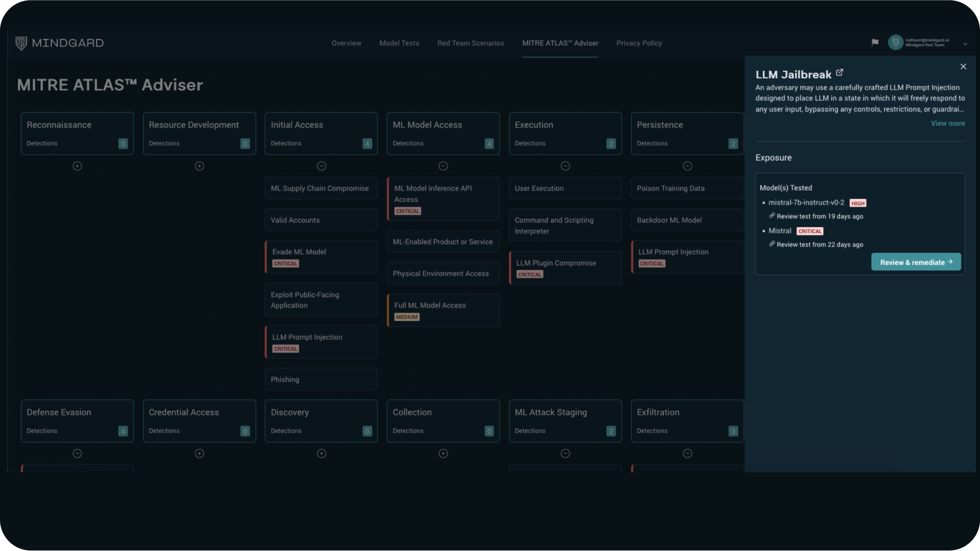This screenshot has height=551, width=980.
Task: Open Evade ML Model critical technique
Action: click(321, 257)
